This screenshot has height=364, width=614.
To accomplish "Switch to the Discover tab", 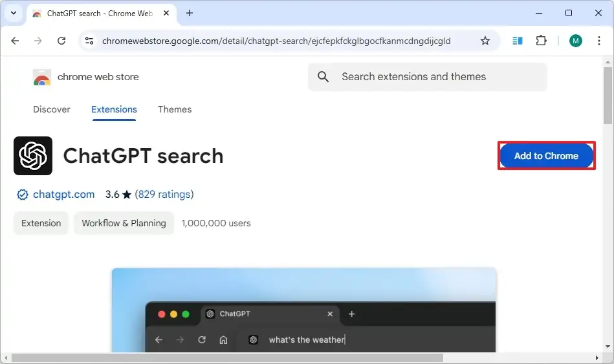I will tap(52, 109).
